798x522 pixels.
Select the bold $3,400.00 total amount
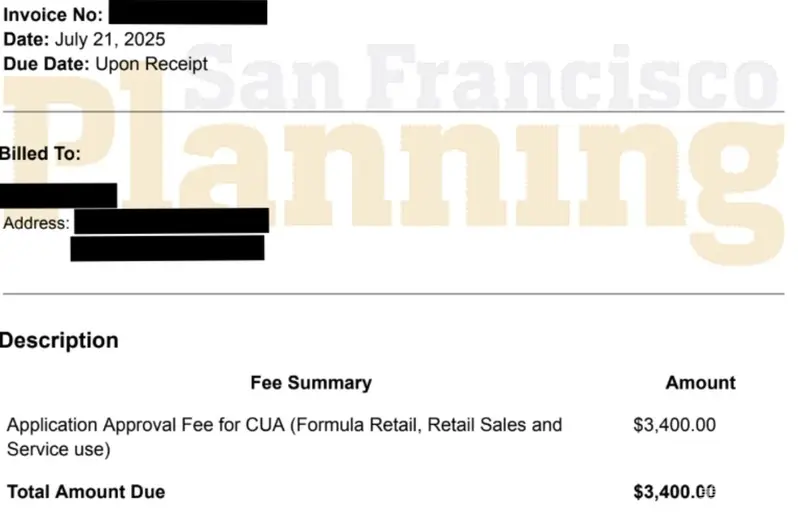pyautogui.click(x=675, y=492)
